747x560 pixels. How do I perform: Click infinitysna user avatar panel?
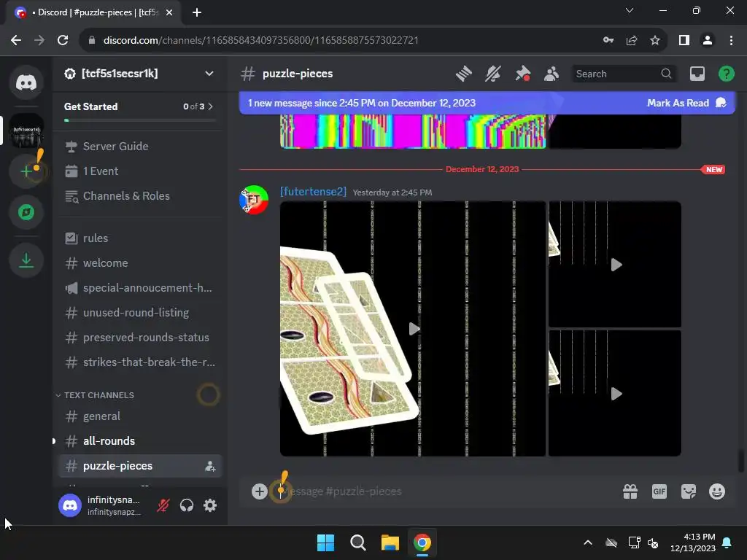tap(70, 505)
